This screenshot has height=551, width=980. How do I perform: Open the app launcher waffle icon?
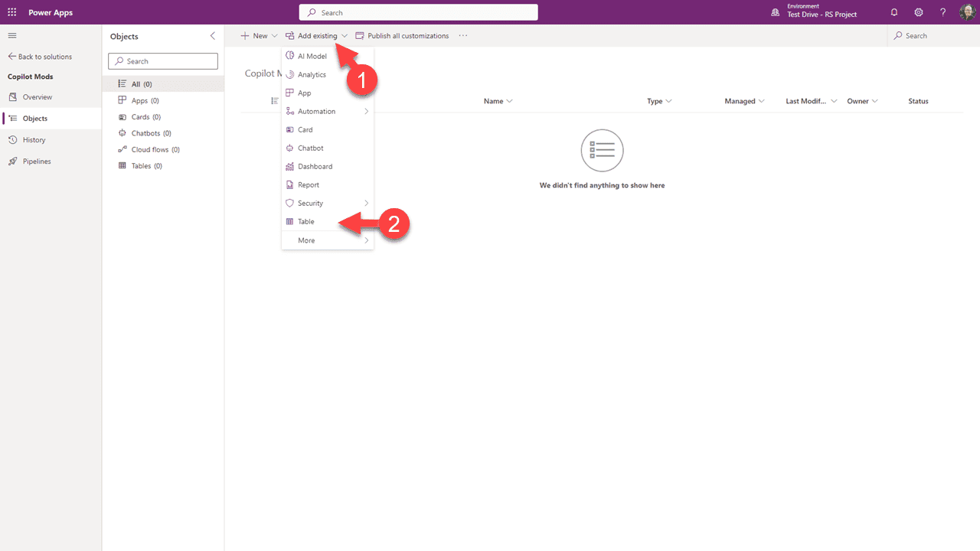11,12
